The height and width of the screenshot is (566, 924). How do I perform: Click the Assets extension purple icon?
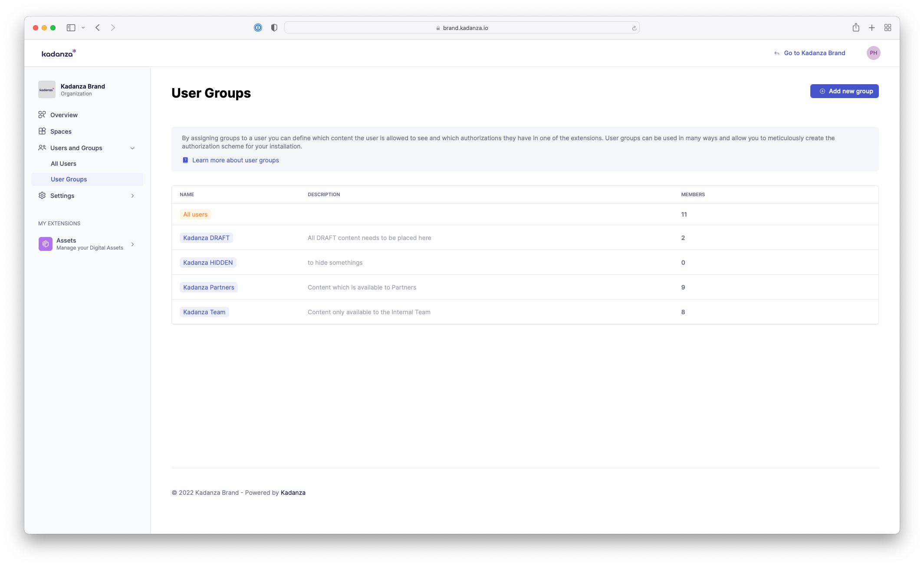pyautogui.click(x=46, y=244)
